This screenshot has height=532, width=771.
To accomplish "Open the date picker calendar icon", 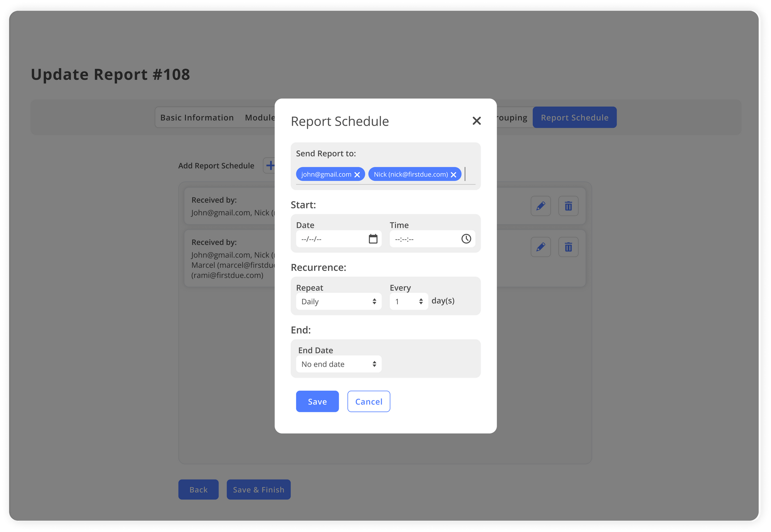I will tap(372, 239).
